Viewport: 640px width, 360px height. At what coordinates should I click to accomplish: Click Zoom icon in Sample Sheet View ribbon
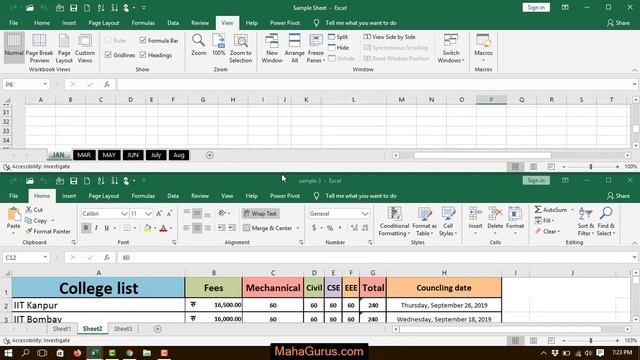click(198, 44)
